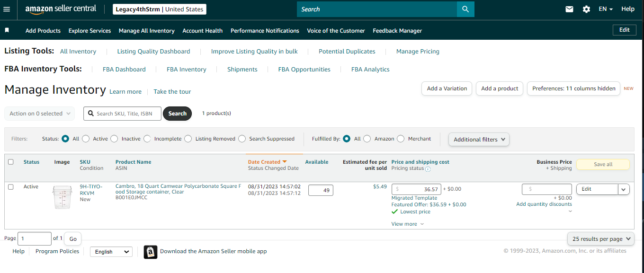Expand View more under pricing
This screenshot has height=273, width=644.
coord(408,224)
